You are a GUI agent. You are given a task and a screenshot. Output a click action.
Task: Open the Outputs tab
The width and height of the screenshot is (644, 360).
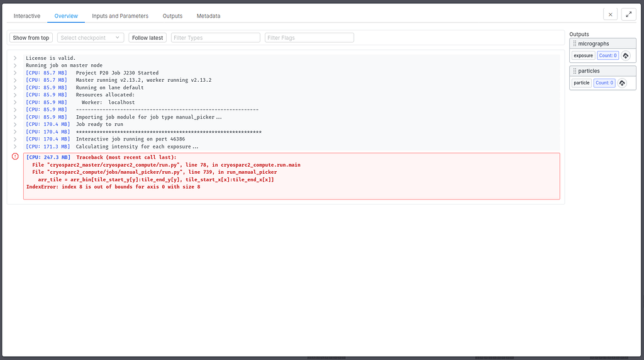[x=172, y=16]
